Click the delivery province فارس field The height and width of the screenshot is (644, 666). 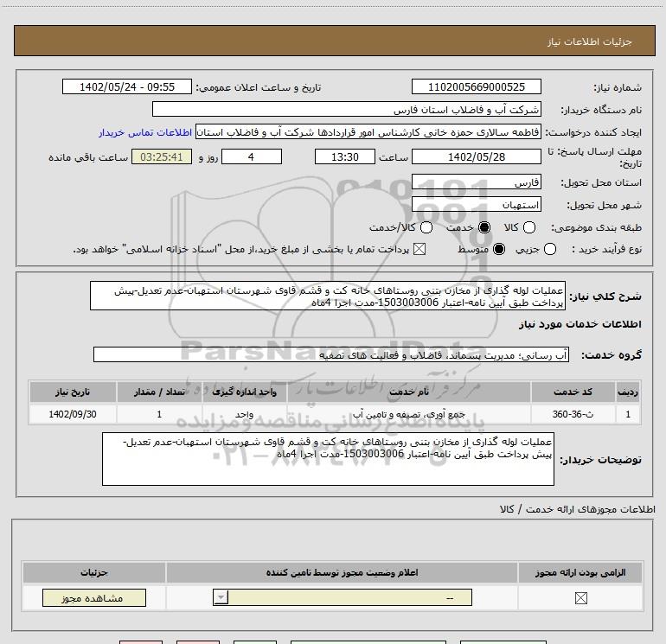[476, 182]
